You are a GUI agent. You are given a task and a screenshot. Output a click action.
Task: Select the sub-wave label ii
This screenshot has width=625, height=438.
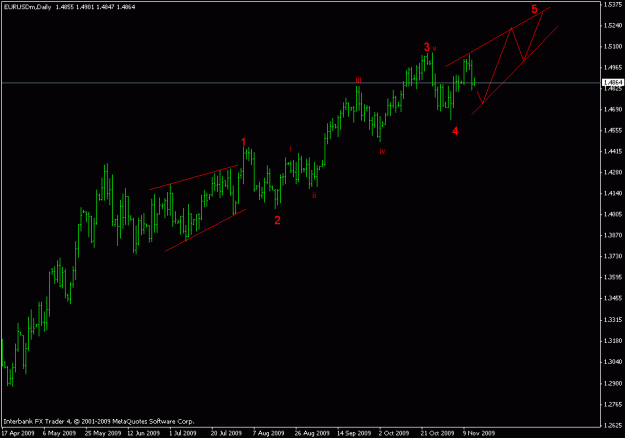coord(314,195)
